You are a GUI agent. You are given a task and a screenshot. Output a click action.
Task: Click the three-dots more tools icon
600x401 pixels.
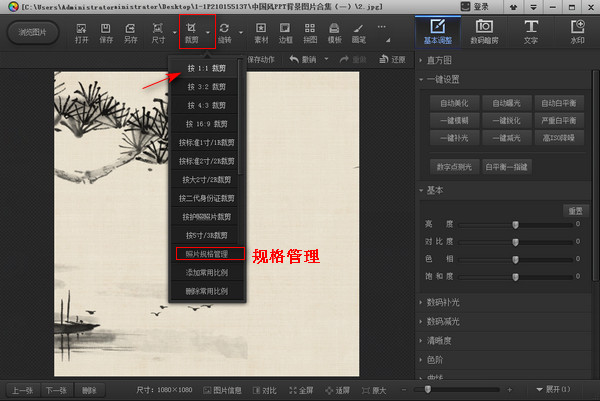pyautogui.click(x=382, y=27)
